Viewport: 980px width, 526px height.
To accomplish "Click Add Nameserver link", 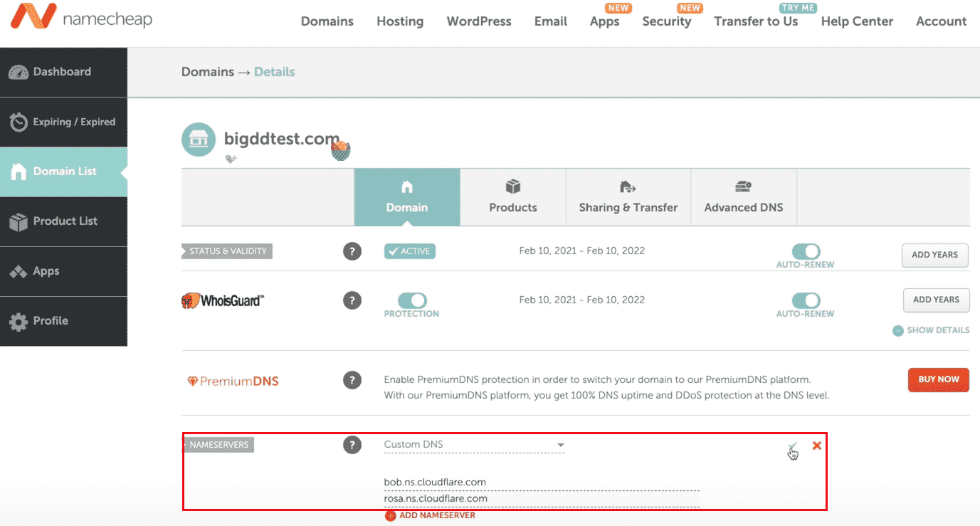I will point(430,515).
